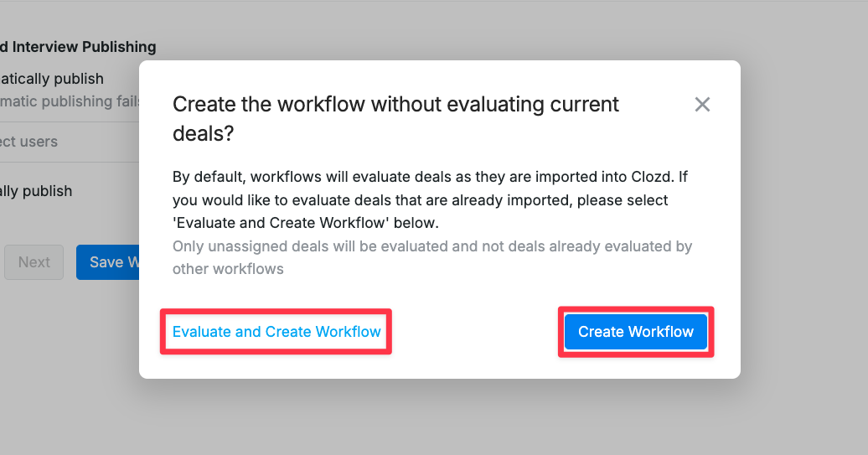Click the partially hidden Save Workflow button
The height and width of the screenshot is (455, 868).
click(x=108, y=262)
